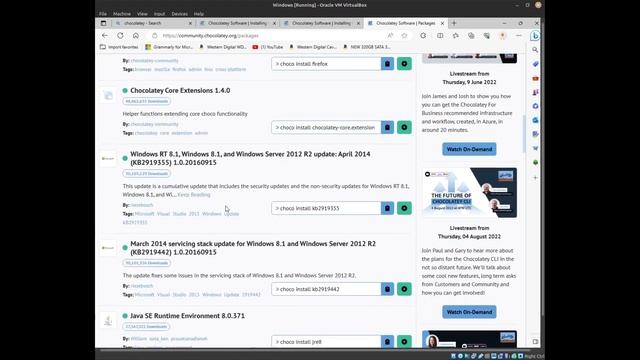Open the green script builder button for firefox
Screen dimensions: 640x360
[404, 64]
